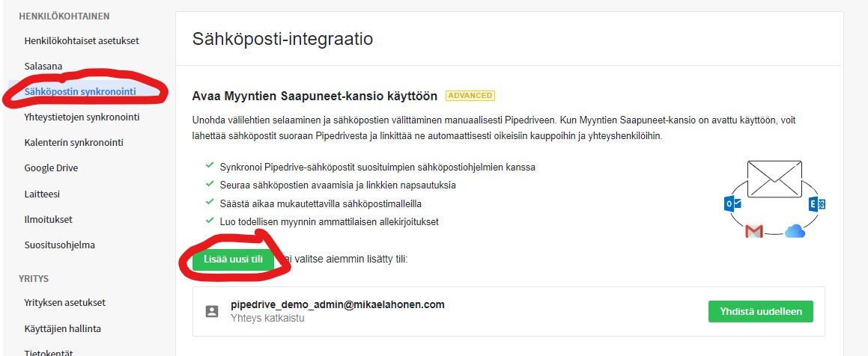Screen dimensions: 868x356
Task: Open Yrityksen asetukset
Action: pos(64,303)
